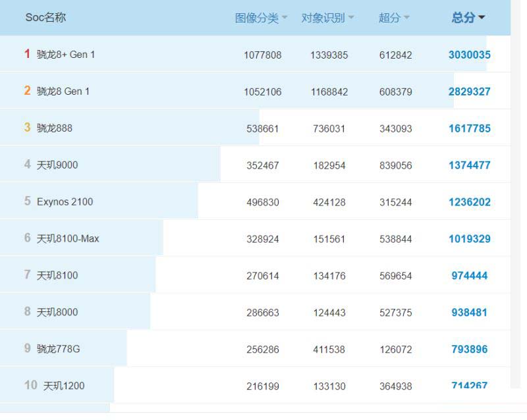Image resolution: width=527 pixels, height=420 pixels.
Task: Click value 151561 in 天玑8100-Max row
Action: 329,239
